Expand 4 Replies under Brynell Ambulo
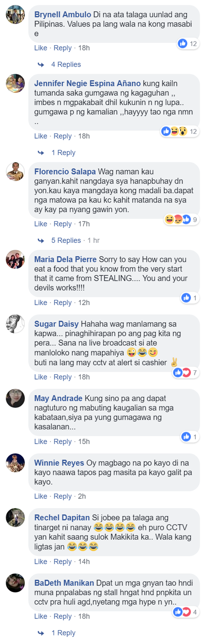213x644 pixels. [x=66, y=64]
